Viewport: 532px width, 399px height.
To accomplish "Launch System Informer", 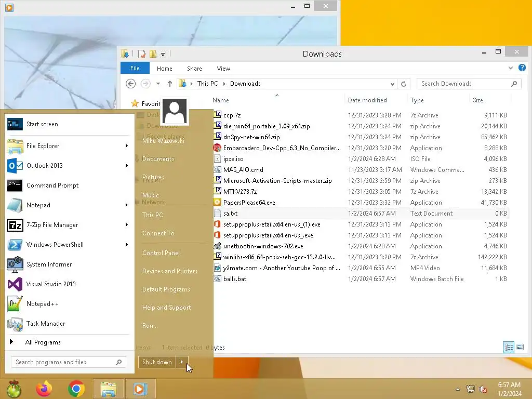I will [70, 264].
